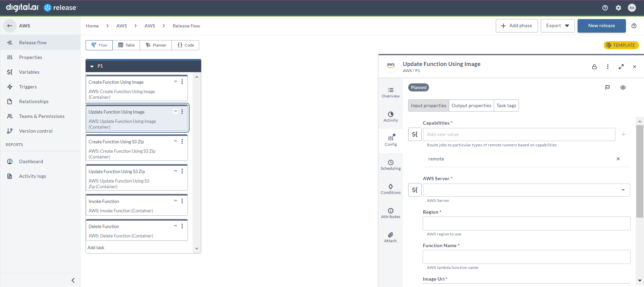Open the help icon in top header
Viewport: 644px width, 287px height.
(605, 8)
